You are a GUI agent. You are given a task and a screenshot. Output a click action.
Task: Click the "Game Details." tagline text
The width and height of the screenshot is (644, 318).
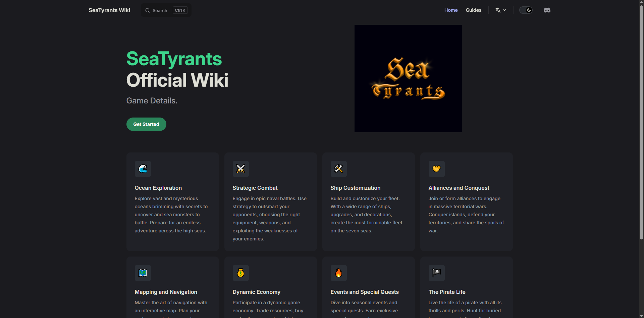(x=152, y=101)
